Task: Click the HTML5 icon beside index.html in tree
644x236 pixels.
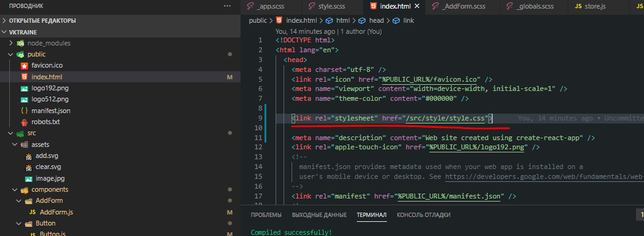Action: click(24, 77)
